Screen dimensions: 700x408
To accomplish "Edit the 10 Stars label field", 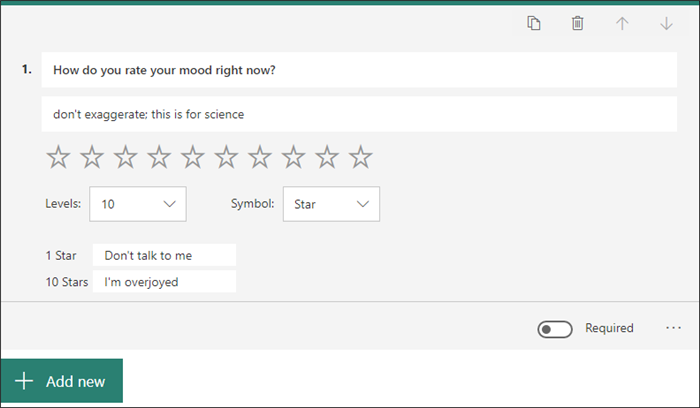I will coord(164,282).
